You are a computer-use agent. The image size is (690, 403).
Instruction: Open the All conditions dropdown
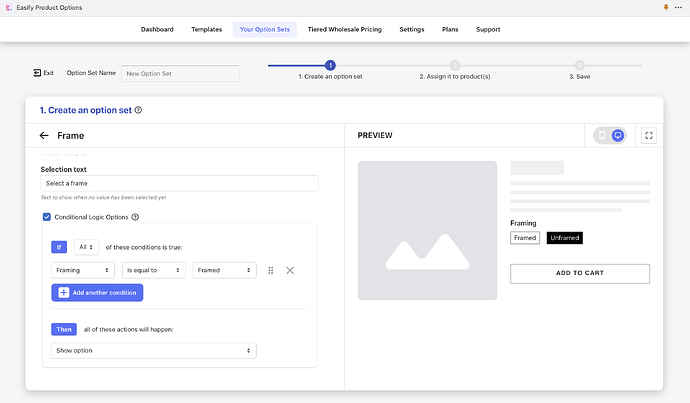86,247
